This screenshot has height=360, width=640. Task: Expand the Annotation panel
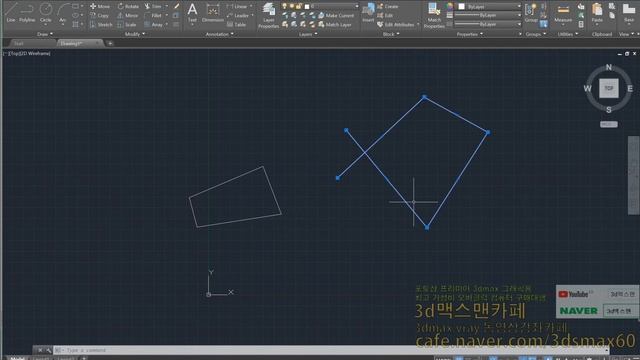click(220, 34)
